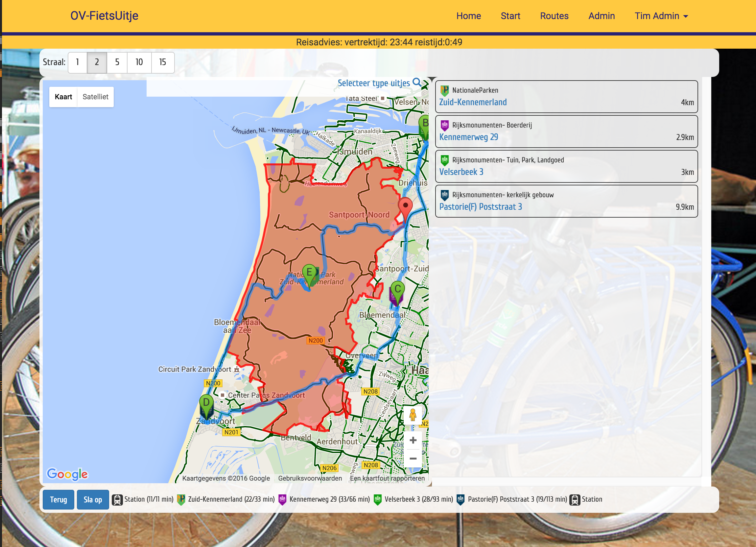This screenshot has width=756, height=547.
Task: Click the 3km distance in Velserbeek 3 card
Action: coord(687,172)
